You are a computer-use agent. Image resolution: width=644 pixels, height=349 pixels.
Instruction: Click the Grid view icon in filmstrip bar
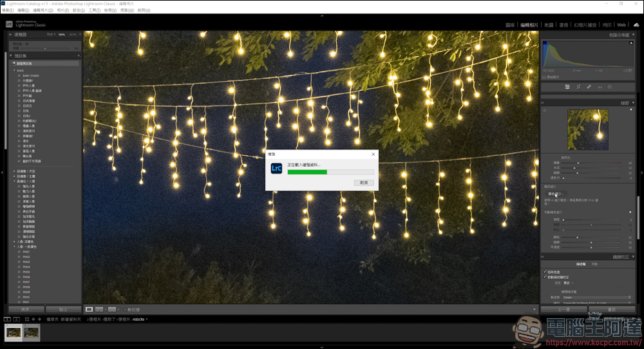(x=26, y=319)
